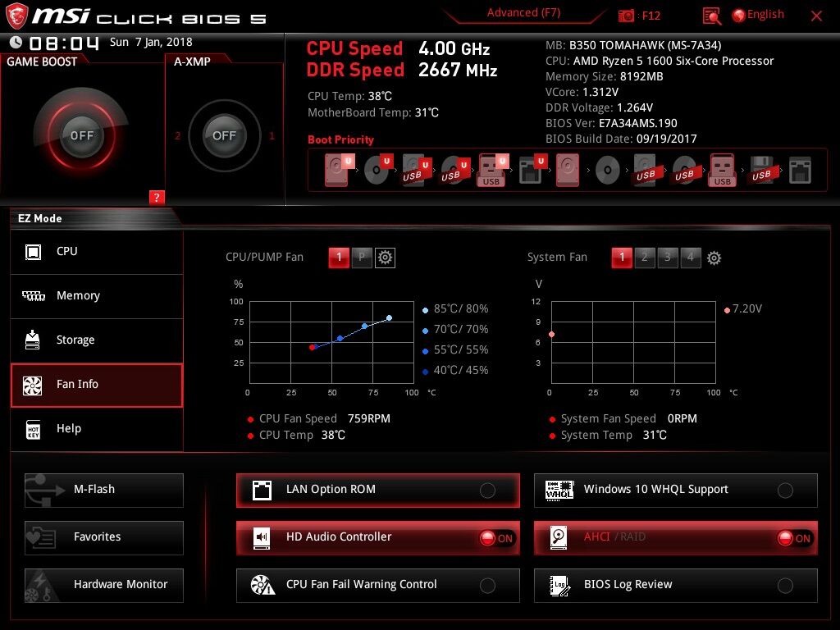Screen dimensions: 840x630
Task: Click the BIOS Ver E7A34AMS.190 text
Action: click(611, 123)
